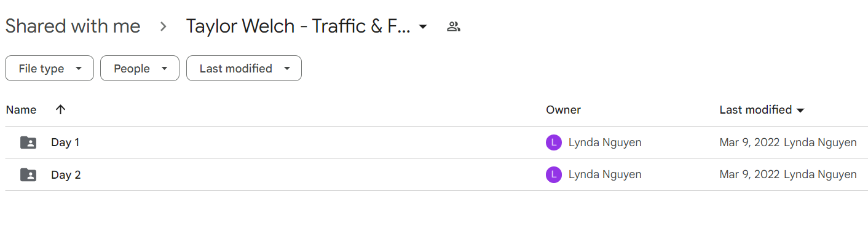Image resolution: width=868 pixels, height=234 pixels.
Task: Open the People filter dropdown
Action: coord(140,68)
